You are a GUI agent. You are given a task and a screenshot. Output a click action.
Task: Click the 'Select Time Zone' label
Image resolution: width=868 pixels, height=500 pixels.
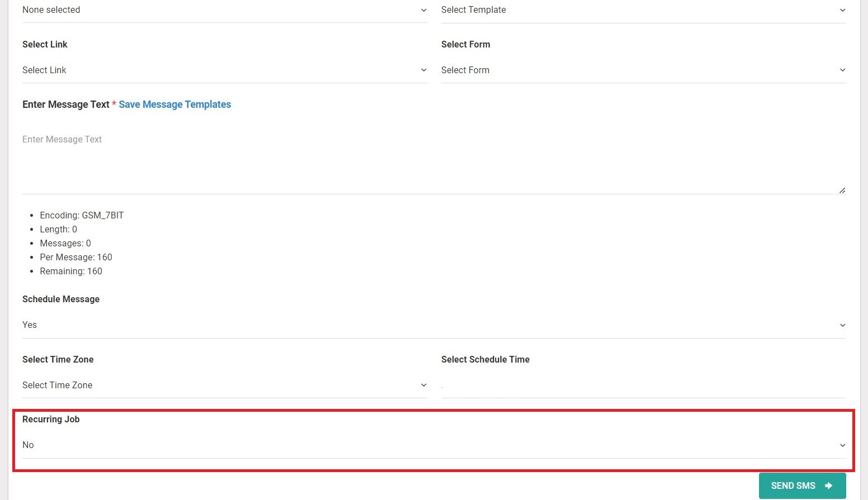click(x=58, y=359)
